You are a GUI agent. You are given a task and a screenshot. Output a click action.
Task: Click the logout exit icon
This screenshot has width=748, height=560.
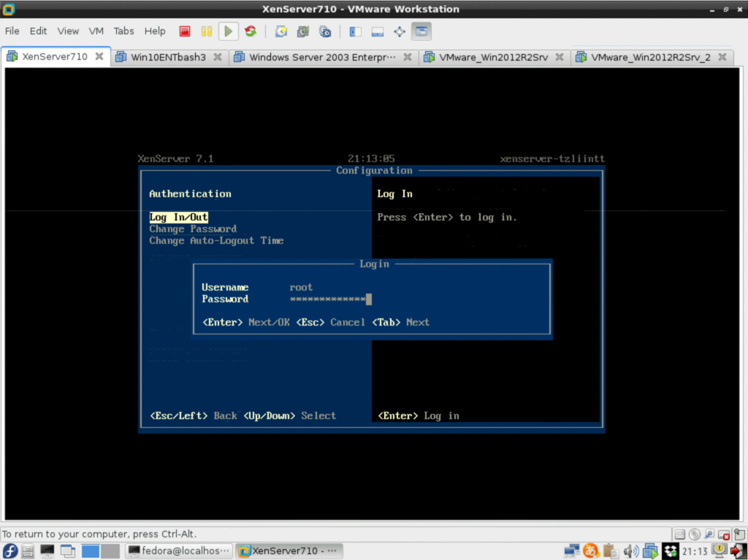point(739,551)
